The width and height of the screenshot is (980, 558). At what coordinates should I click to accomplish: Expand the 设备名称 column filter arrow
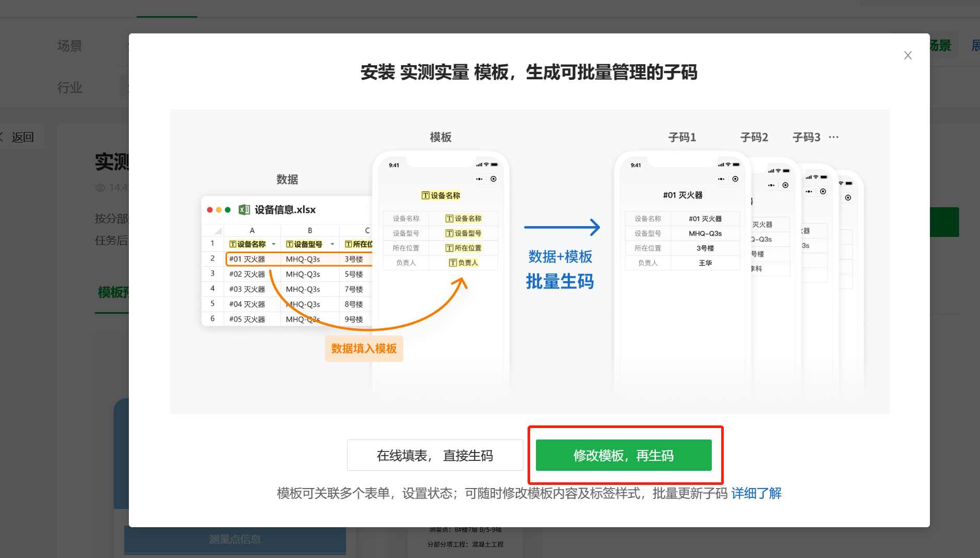coord(273,244)
